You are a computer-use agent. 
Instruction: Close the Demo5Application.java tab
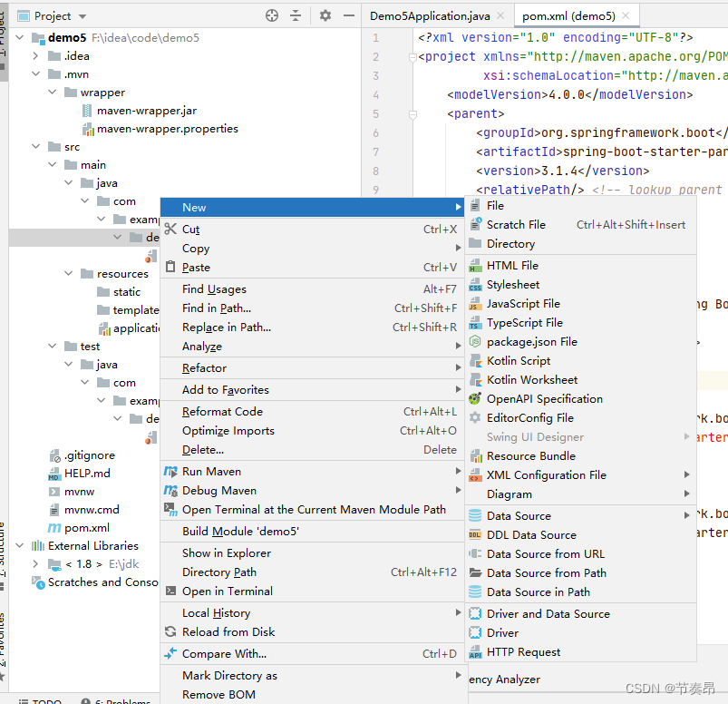click(500, 15)
